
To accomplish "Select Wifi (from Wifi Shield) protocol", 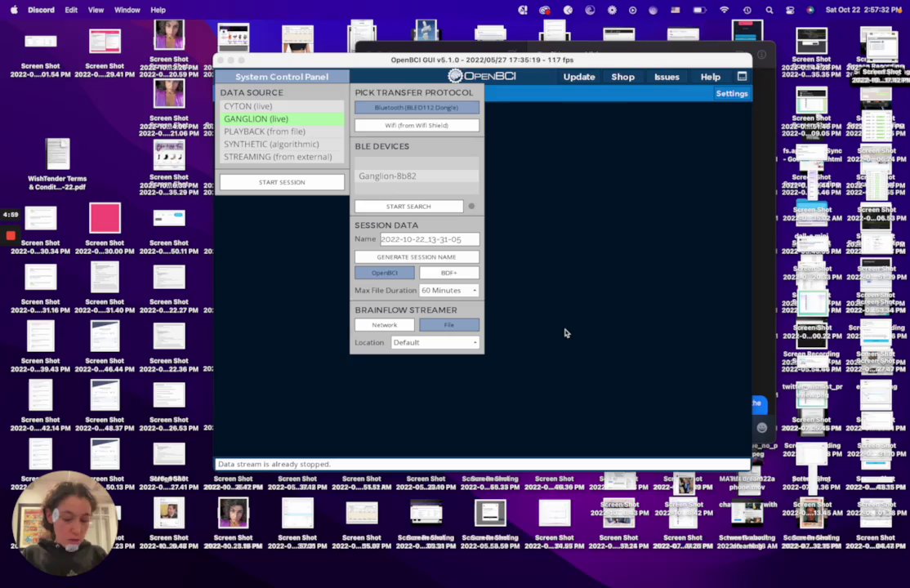I will 417,125.
